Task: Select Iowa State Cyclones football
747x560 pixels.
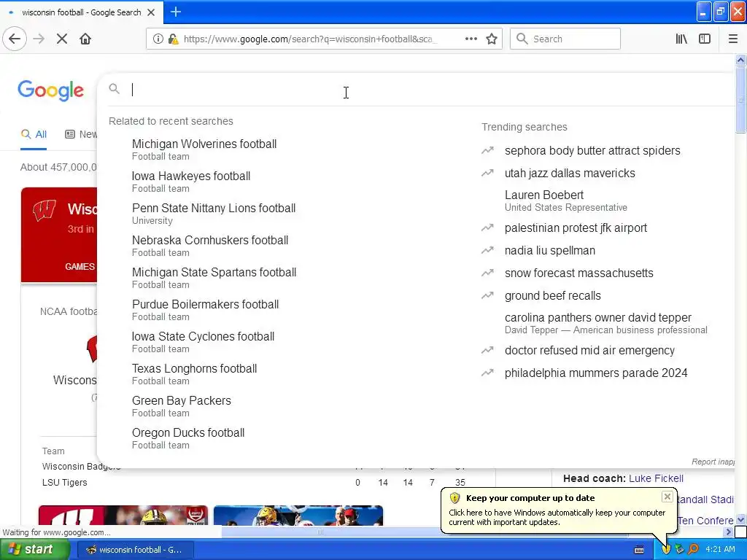Action: point(204,342)
